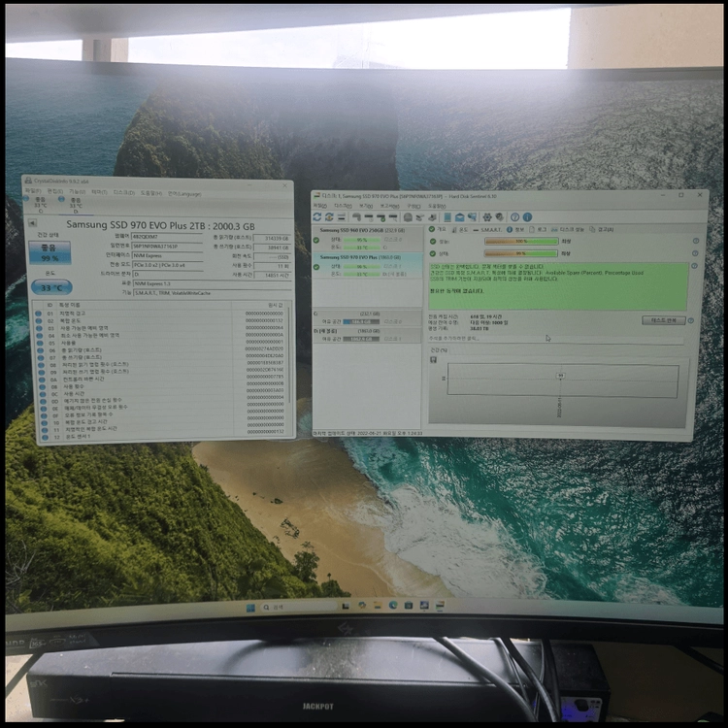This screenshot has height=728, width=728.
Task: Click the 95 % health bar of the 960 EVO
Action: click(362, 240)
